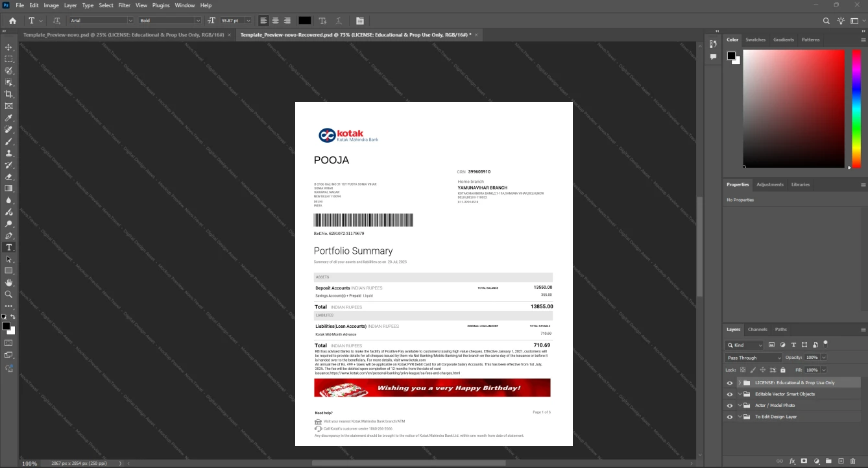868x468 pixels.
Task: Add a layer mask
Action: coord(804,461)
